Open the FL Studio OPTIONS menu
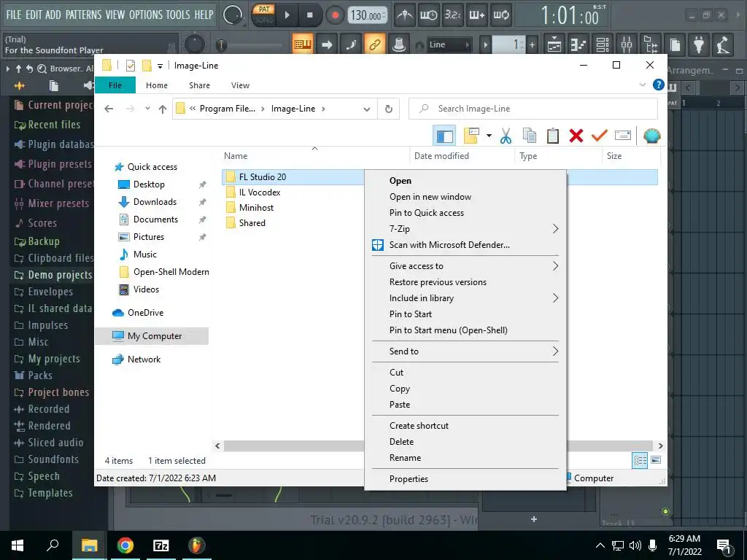Image resolution: width=747 pixels, height=560 pixels. (x=146, y=15)
